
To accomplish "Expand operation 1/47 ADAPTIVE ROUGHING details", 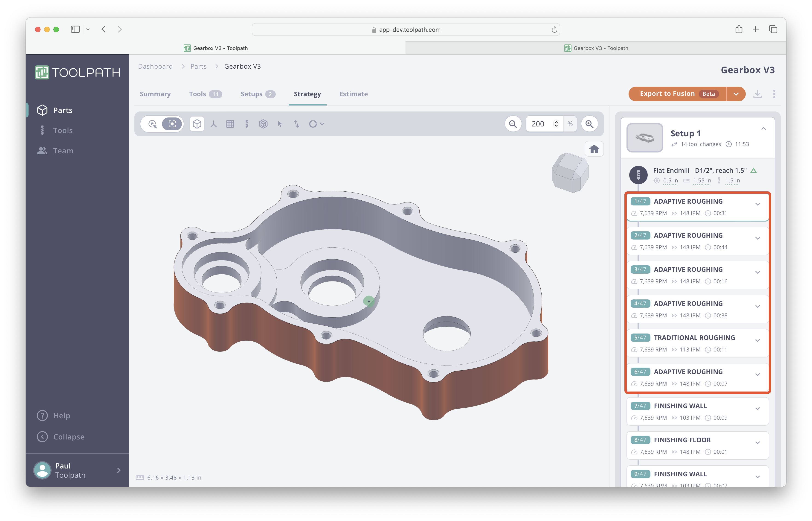I will coord(758,204).
